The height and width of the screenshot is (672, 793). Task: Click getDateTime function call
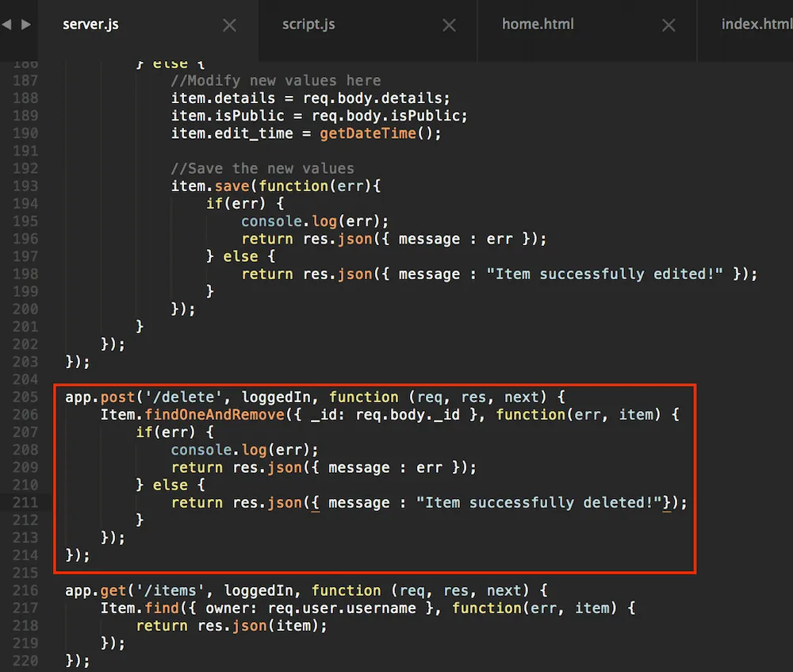[368, 133]
